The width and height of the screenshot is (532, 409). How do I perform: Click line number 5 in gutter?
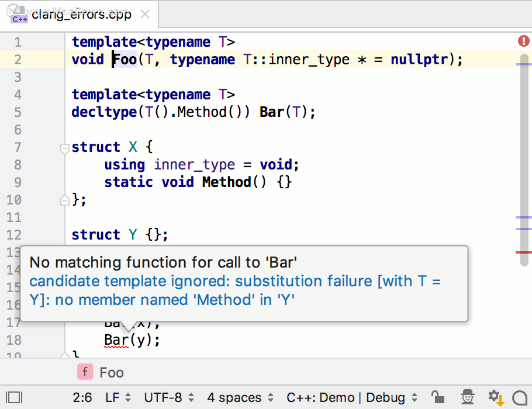tap(18, 112)
